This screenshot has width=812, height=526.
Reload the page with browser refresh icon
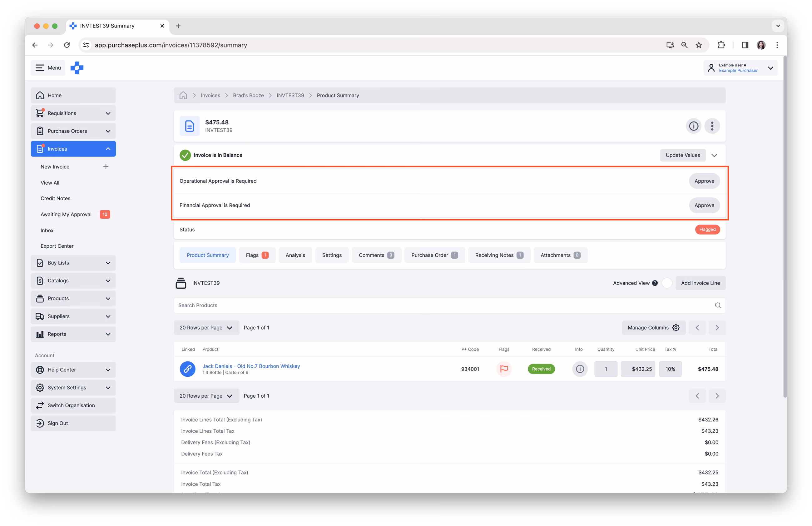(x=67, y=45)
